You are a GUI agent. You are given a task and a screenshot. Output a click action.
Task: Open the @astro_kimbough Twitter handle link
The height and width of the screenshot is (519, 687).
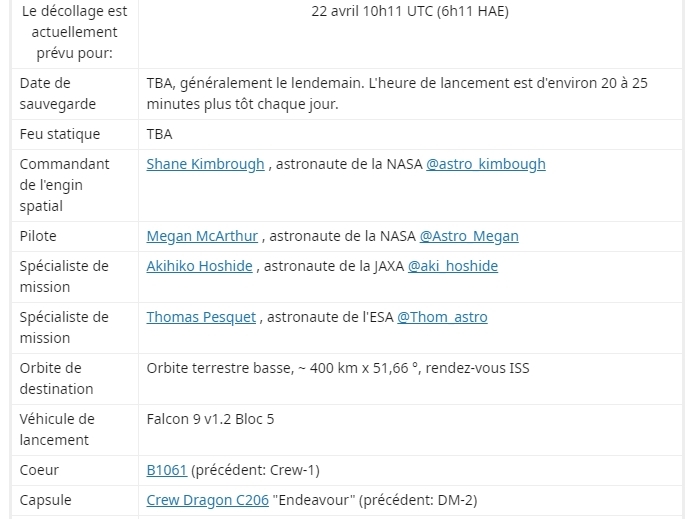coord(486,164)
